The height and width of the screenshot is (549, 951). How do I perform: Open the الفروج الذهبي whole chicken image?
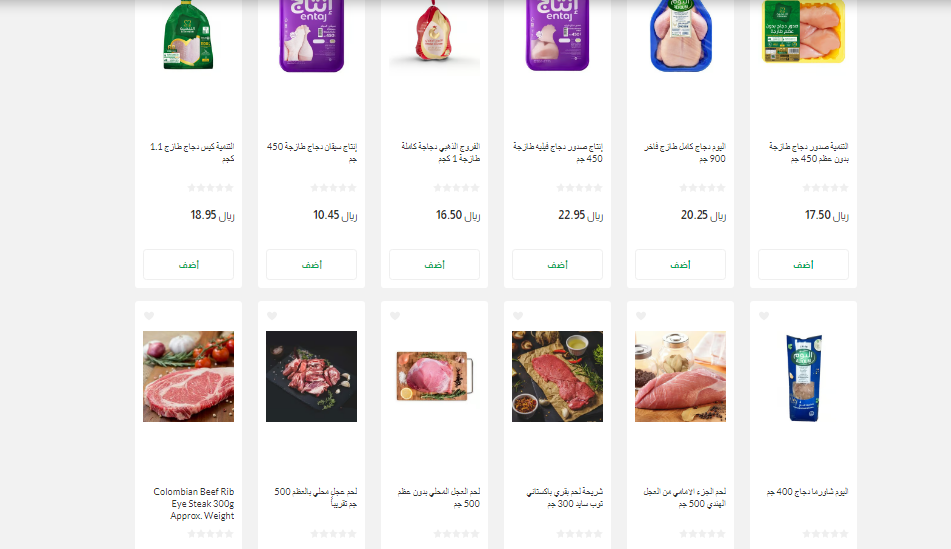[x=434, y=33]
